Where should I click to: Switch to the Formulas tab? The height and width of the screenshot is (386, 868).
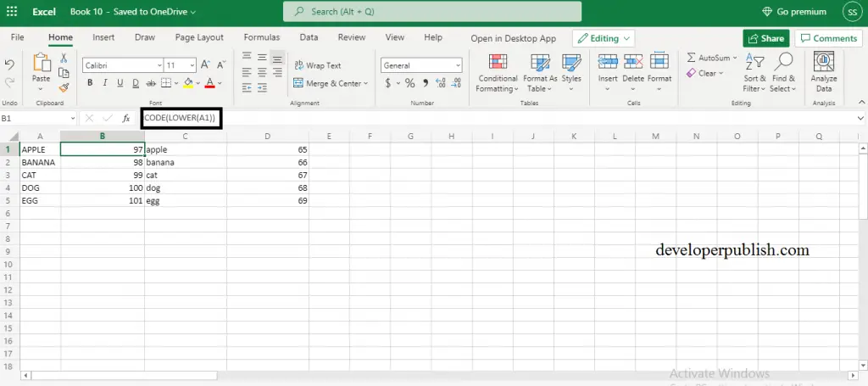point(262,37)
